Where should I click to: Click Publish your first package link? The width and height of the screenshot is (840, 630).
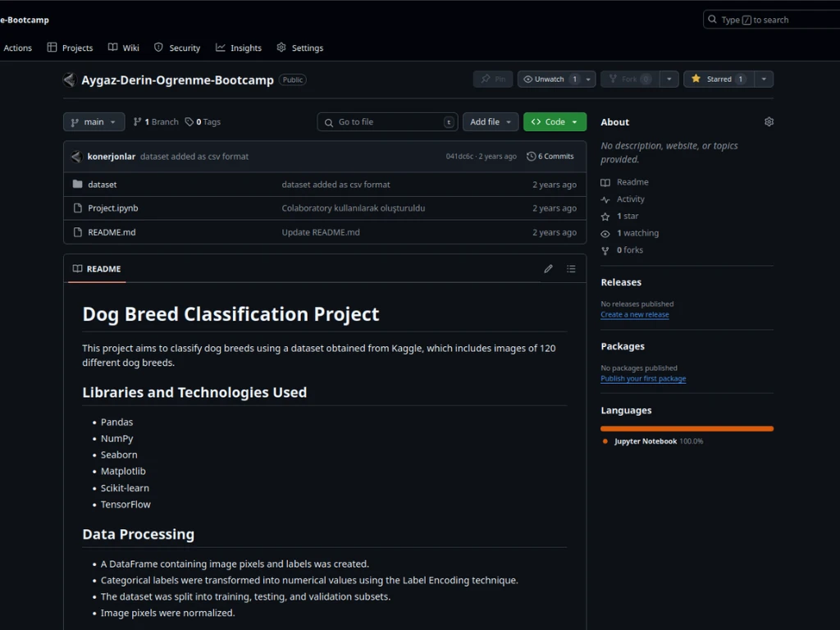pyautogui.click(x=642, y=379)
